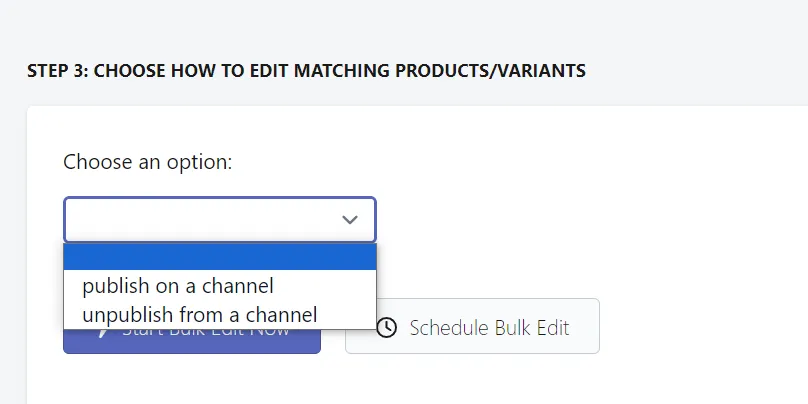This screenshot has width=808, height=404.
Task: Select "unpublish from a channel" option
Action: [220, 314]
